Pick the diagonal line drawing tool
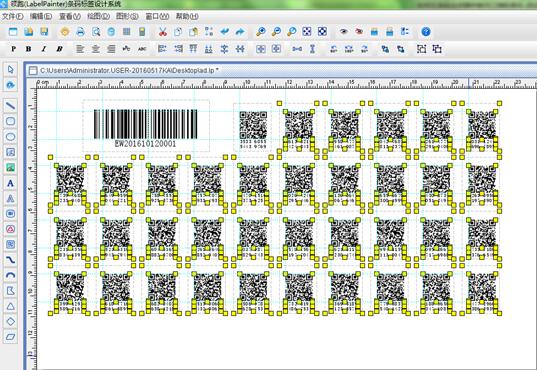The height and width of the screenshot is (370, 537). tap(11, 106)
